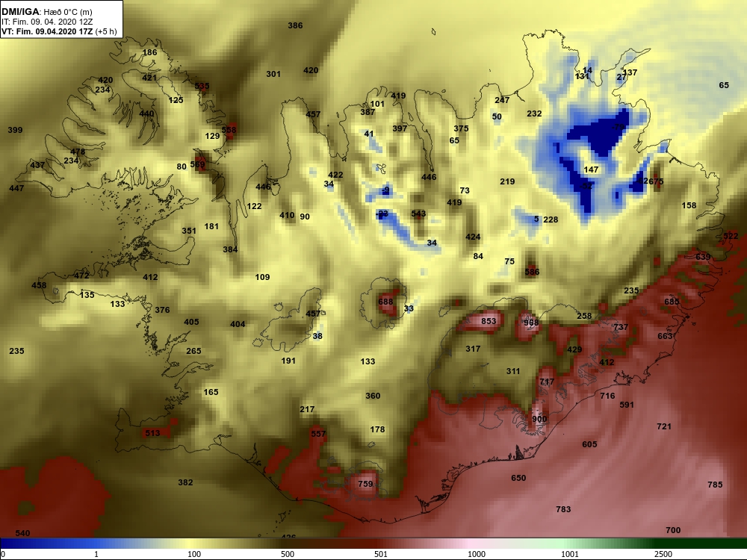Click the map value 397

click(400, 128)
